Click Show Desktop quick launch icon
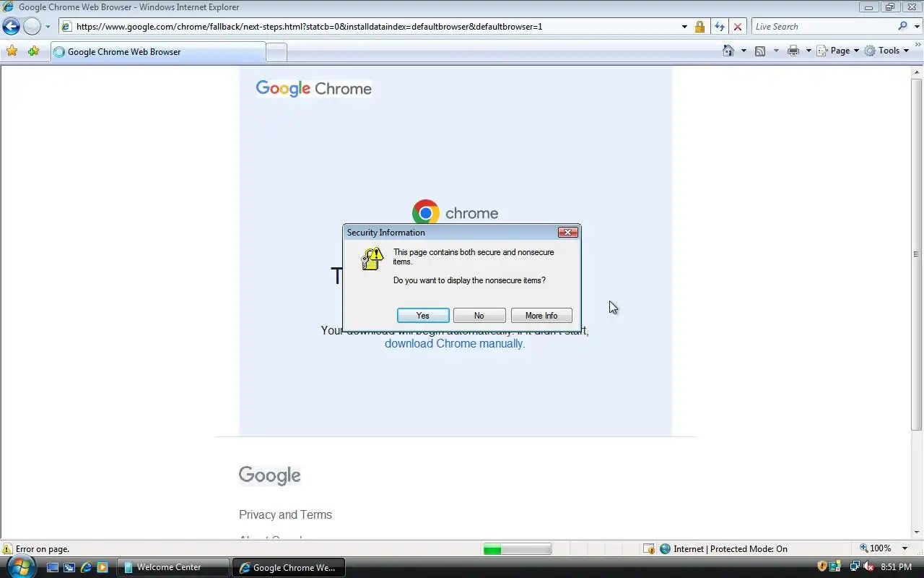The width and height of the screenshot is (924, 578). [53, 568]
